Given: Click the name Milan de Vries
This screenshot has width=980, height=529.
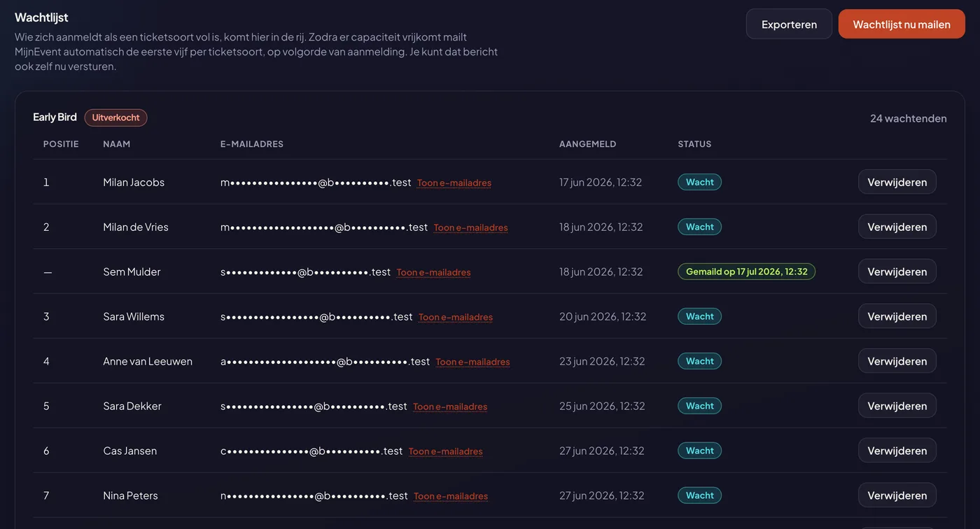Looking at the screenshot, I should (x=136, y=227).
